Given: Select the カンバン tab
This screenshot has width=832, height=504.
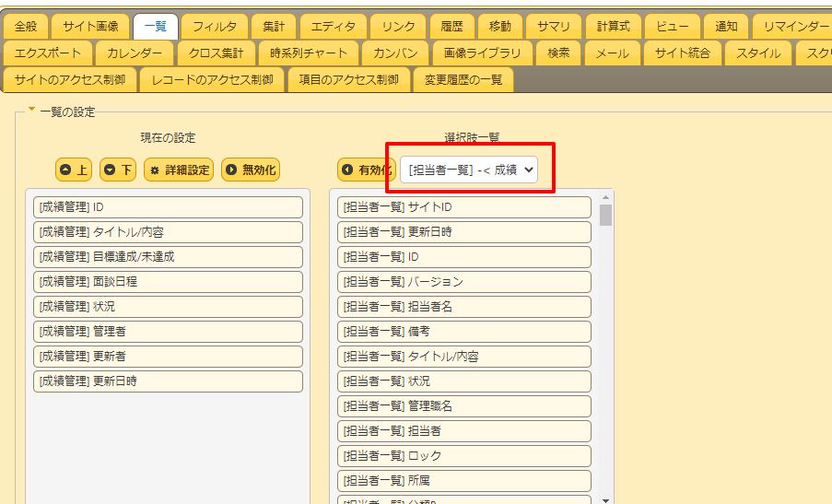Looking at the screenshot, I should (395, 53).
